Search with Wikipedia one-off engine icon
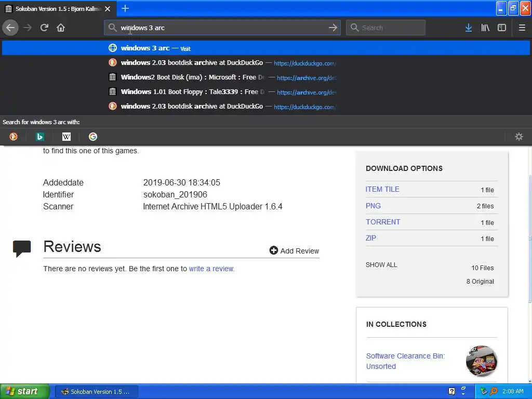This screenshot has height=399, width=532. (x=66, y=137)
